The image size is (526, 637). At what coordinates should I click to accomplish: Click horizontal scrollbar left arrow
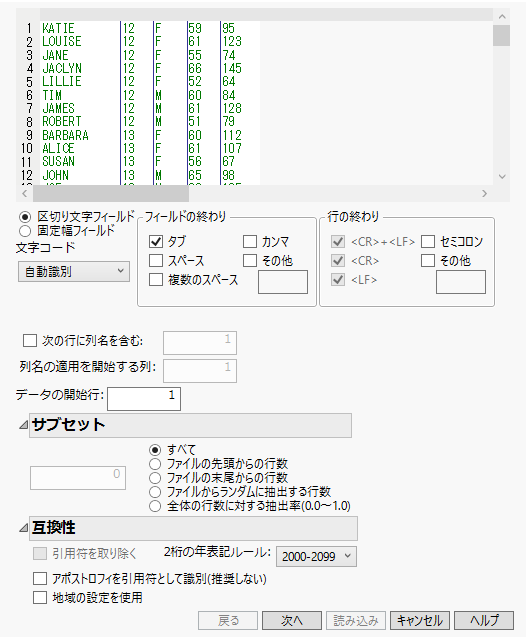point(24,193)
